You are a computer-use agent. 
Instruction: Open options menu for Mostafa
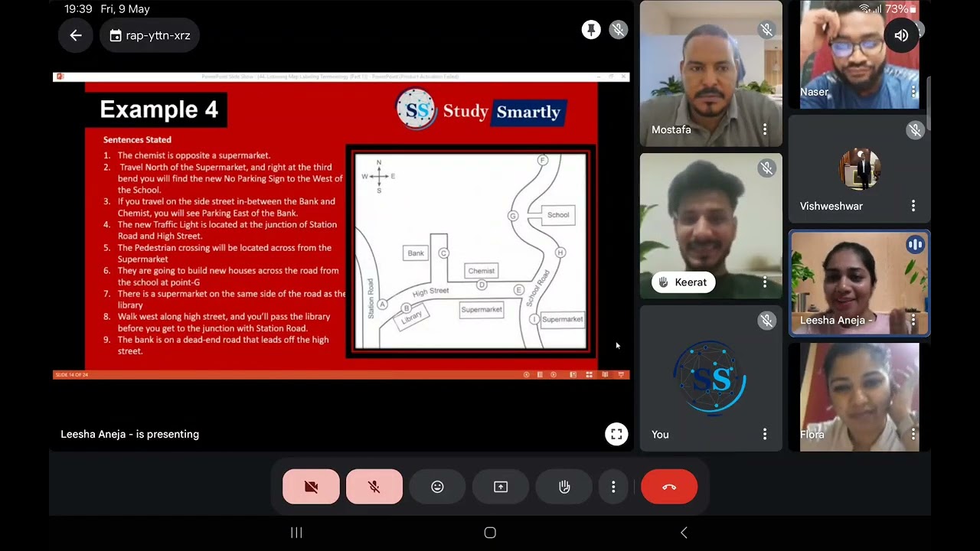pyautogui.click(x=764, y=129)
